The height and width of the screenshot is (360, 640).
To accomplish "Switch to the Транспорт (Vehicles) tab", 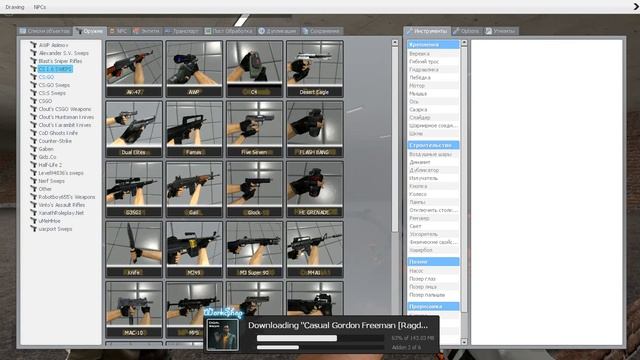I will (182, 31).
